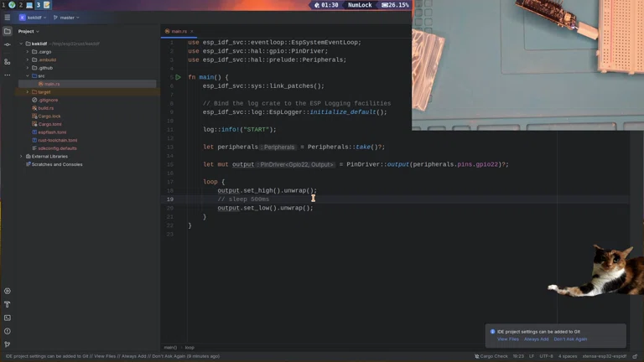
Task: Collapse the src folder
Action: click(x=28, y=76)
